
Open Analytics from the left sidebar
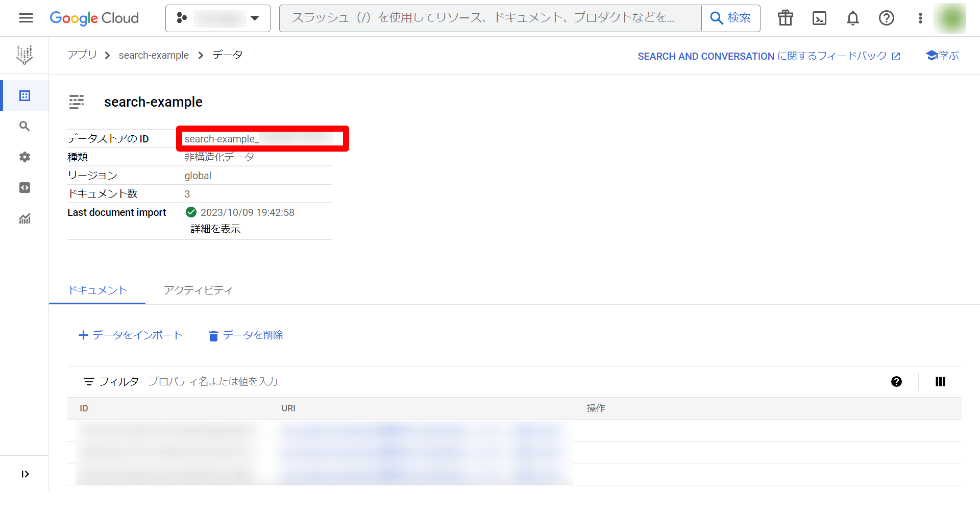click(24, 218)
